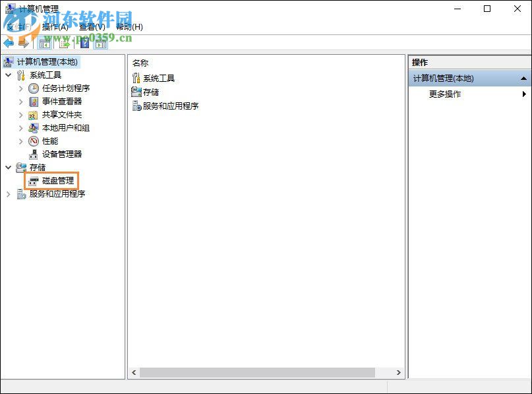Screen dimensions: 532x394
Task: Collapse the Storage (存储) branch
Action: 8,167
